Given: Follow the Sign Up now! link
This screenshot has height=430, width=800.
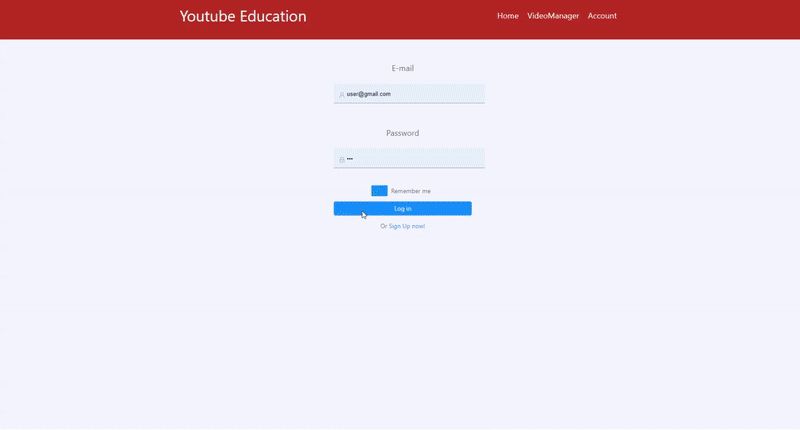Looking at the screenshot, I should [407, 226].
